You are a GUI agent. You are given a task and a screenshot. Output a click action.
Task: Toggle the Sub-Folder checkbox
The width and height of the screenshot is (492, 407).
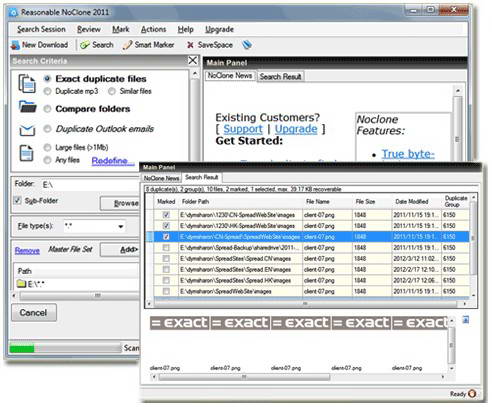coord(17,200)
